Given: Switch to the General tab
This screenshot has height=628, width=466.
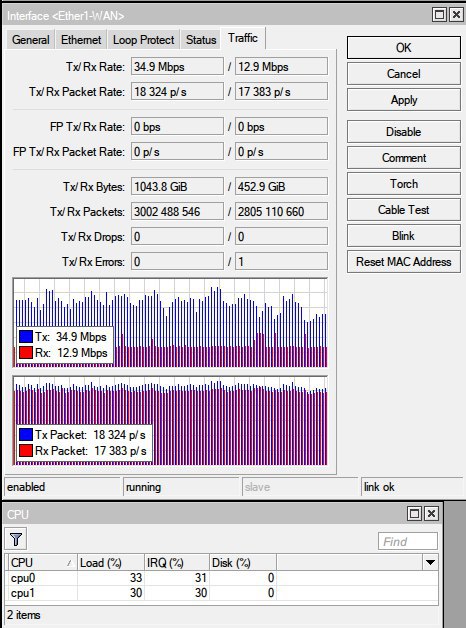Looking at the screenshot, I should point(30,40).
